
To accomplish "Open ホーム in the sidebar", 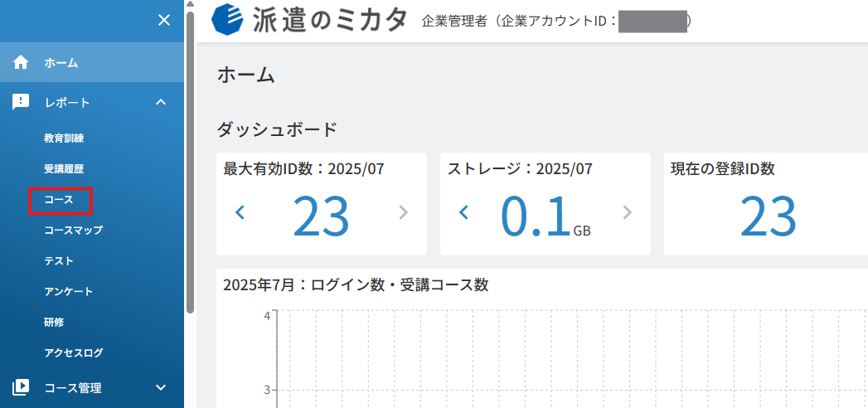I will pyautogui.click(x=92, y=63).
